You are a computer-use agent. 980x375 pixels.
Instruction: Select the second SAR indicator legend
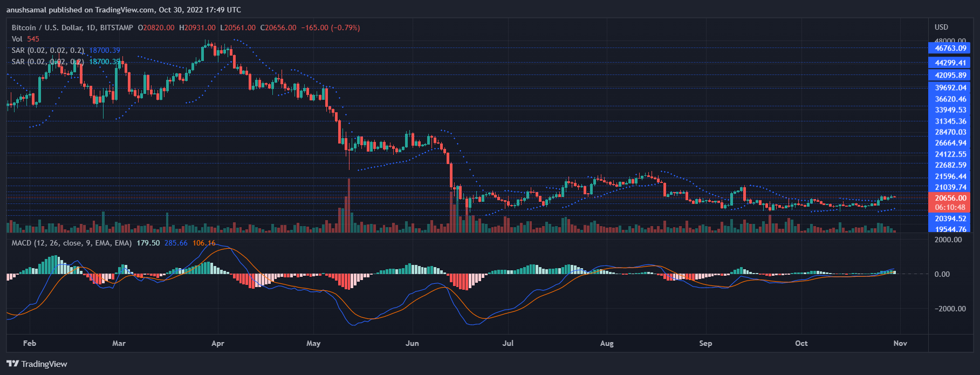[48, 62]
